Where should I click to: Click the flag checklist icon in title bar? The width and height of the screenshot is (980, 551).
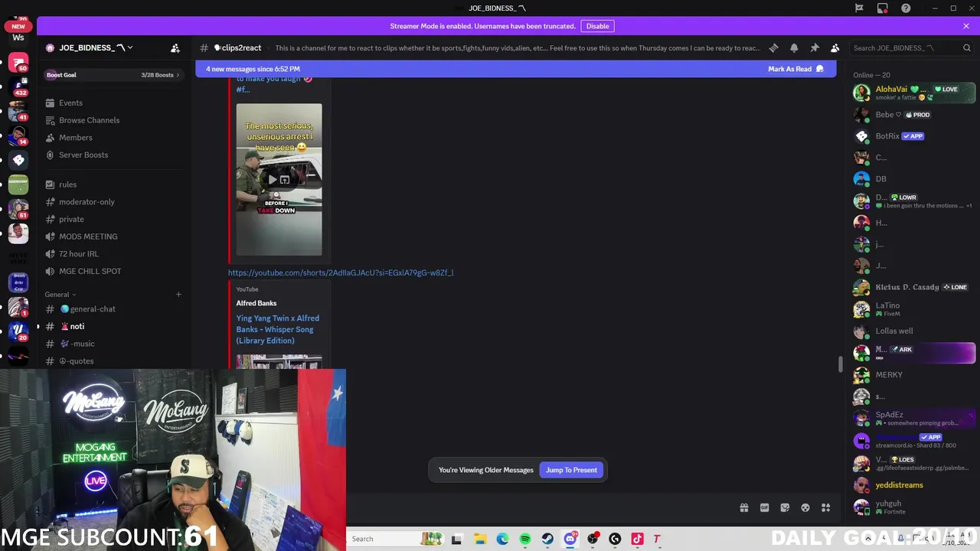pos(859,8)
